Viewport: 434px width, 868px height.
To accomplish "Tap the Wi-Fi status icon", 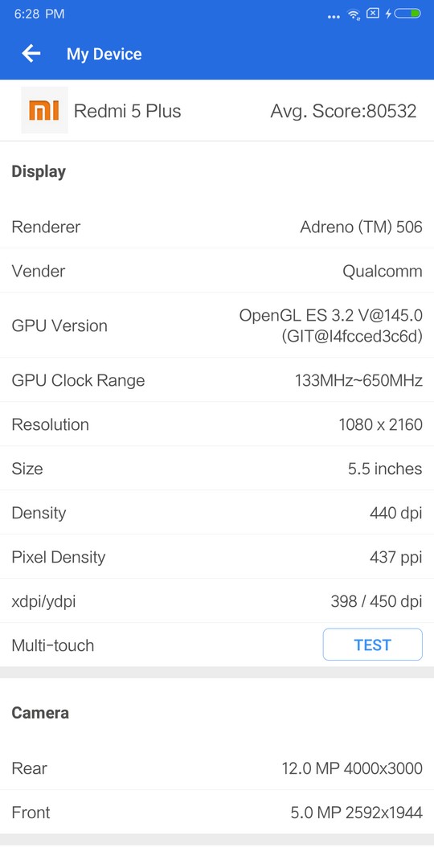I will (354, 14).
